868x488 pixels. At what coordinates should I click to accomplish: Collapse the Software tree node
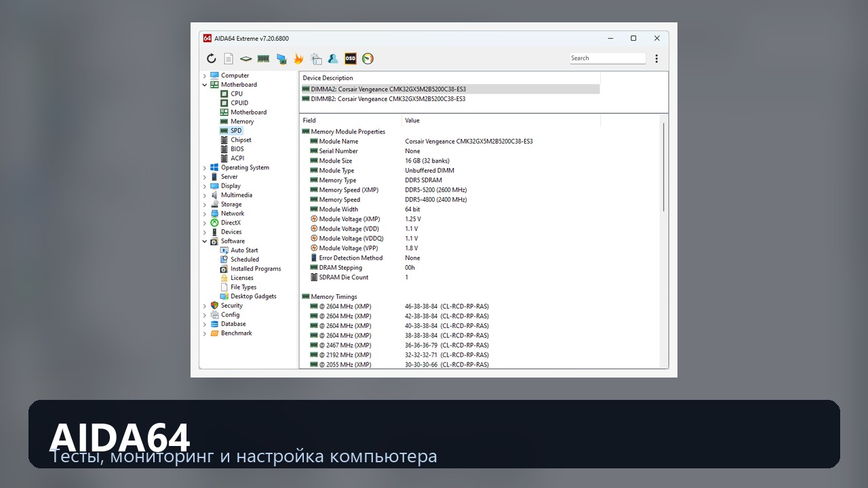205,241
